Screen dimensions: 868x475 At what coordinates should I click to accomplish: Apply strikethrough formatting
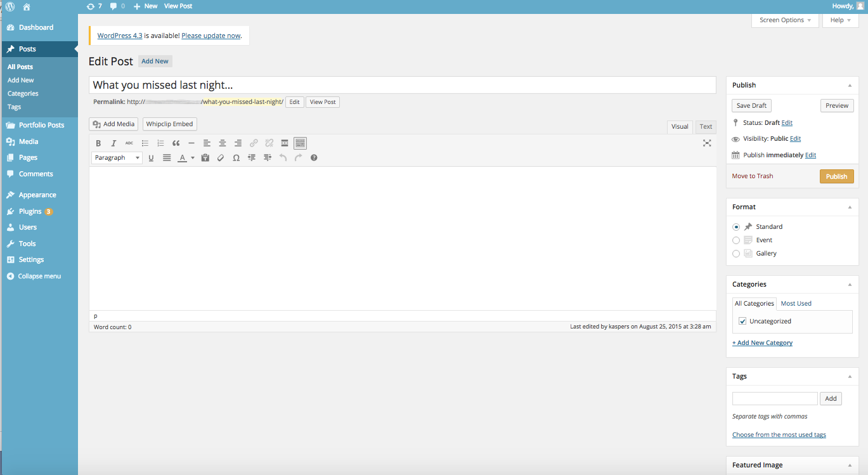pos(129,143)
